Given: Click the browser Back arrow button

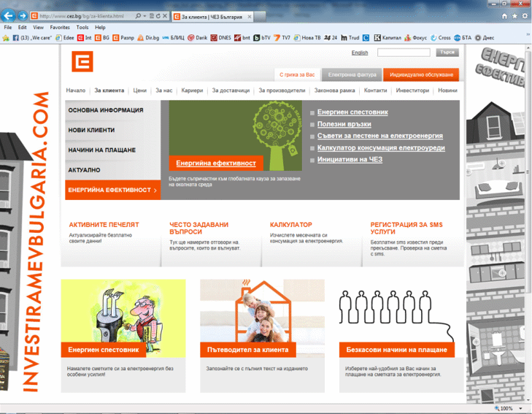Looking at the screenshot, I should [x=8, y=15].
